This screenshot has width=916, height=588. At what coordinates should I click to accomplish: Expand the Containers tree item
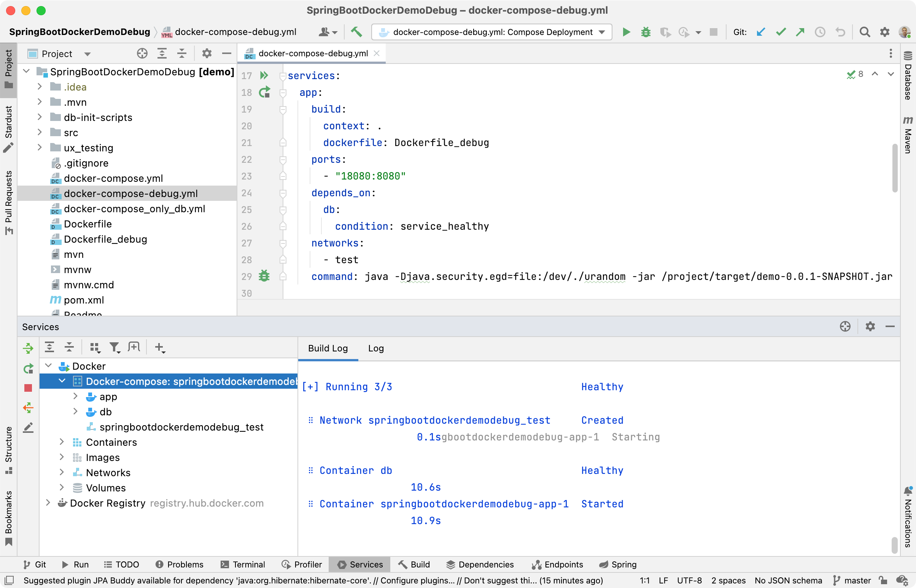pyautogui.click(x=61, y=442)
